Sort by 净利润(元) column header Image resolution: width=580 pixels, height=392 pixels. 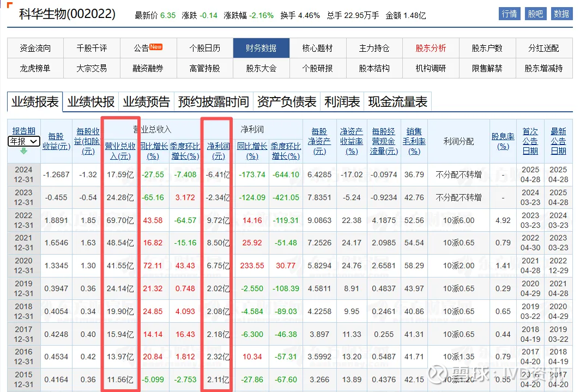(x=218, y=151)
